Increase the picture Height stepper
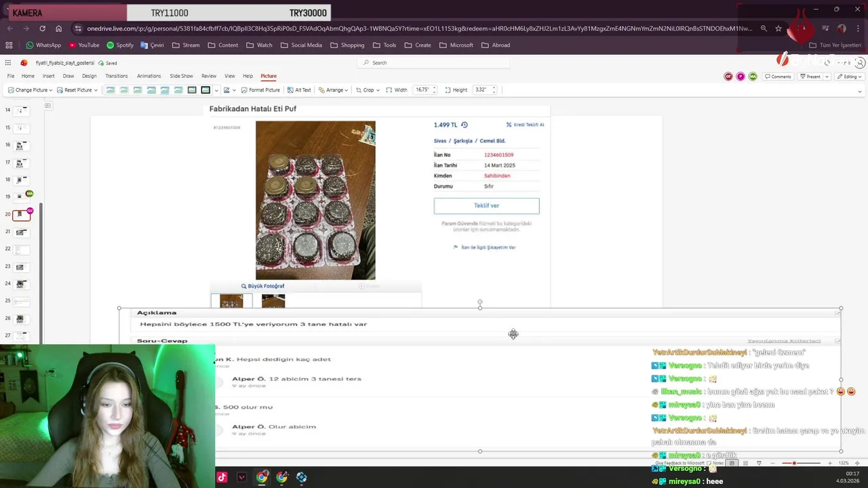This screenshot has height=488, width=868. click(x=494, y=87)
